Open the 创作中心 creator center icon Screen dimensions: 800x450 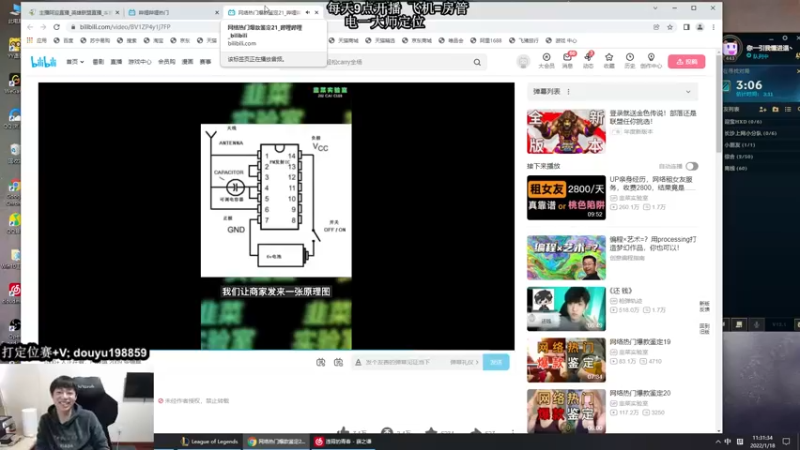point(651,60)
